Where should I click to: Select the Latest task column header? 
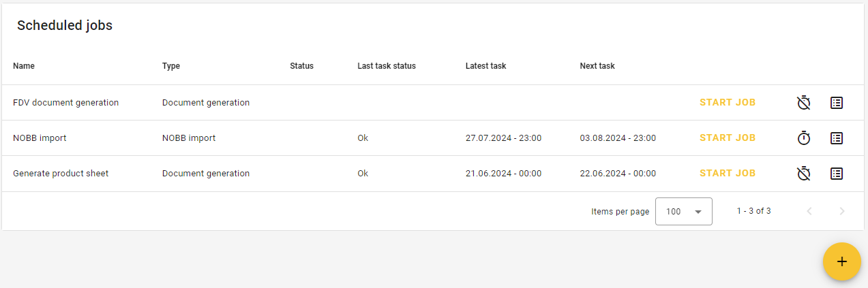coord(486,66)
